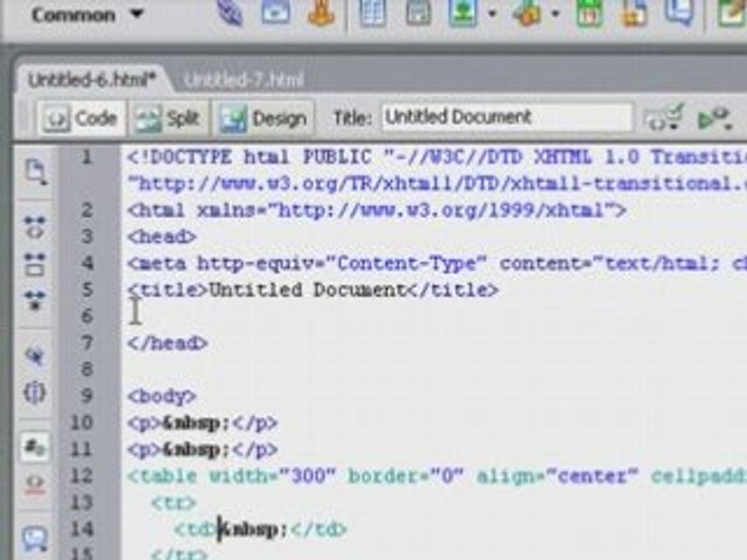The height and width of the screenshot is (560, 747).
Task: Click the Named Anchor insert icon
Action: pos(320,12)
